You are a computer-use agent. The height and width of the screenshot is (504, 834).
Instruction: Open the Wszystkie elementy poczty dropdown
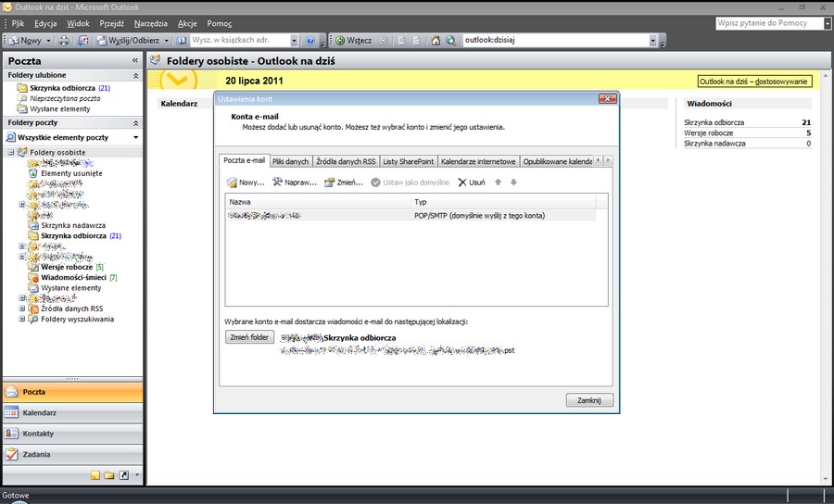click(x=136, y=137)
